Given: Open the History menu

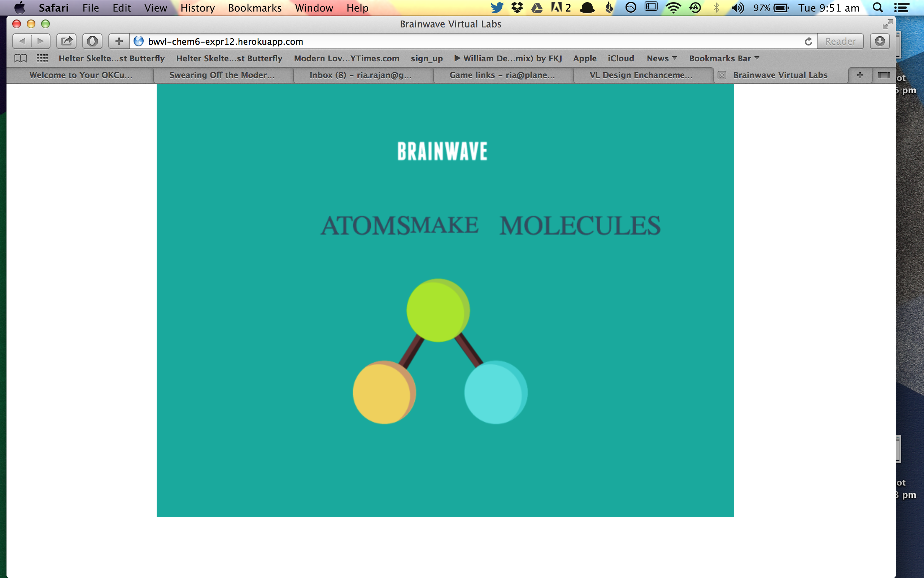Looking at the screenshot, I should click(197, 8).
